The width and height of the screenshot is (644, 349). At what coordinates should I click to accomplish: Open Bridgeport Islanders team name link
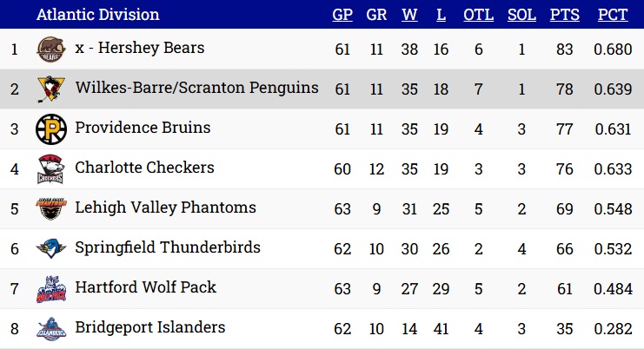[149, 327]
